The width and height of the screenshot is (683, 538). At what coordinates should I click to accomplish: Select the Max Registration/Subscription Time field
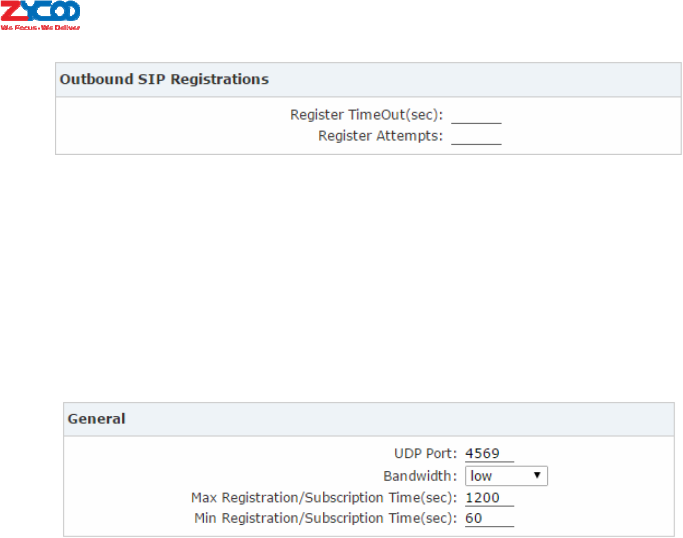489,497
